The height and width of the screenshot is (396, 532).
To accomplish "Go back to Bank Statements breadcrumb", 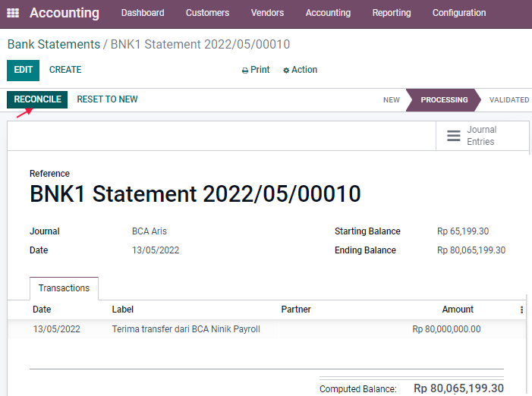I will (54, 45).
